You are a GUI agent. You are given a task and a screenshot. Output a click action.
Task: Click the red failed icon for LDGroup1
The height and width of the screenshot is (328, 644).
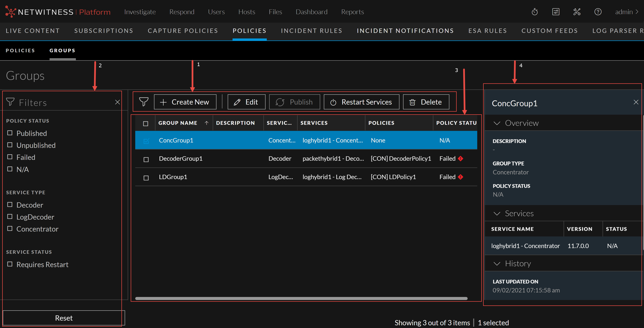pos(461,177)
